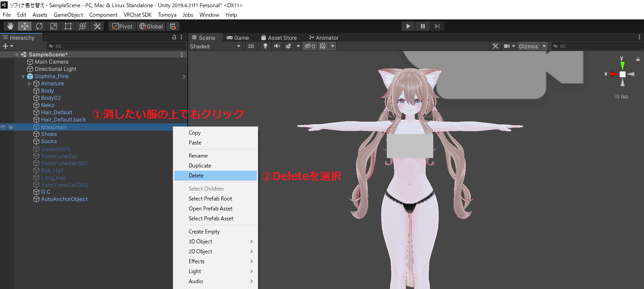This screenshot has width=644, height=289.
Task: Toggle the Gizmos button
Action: [x=528, y=46]
